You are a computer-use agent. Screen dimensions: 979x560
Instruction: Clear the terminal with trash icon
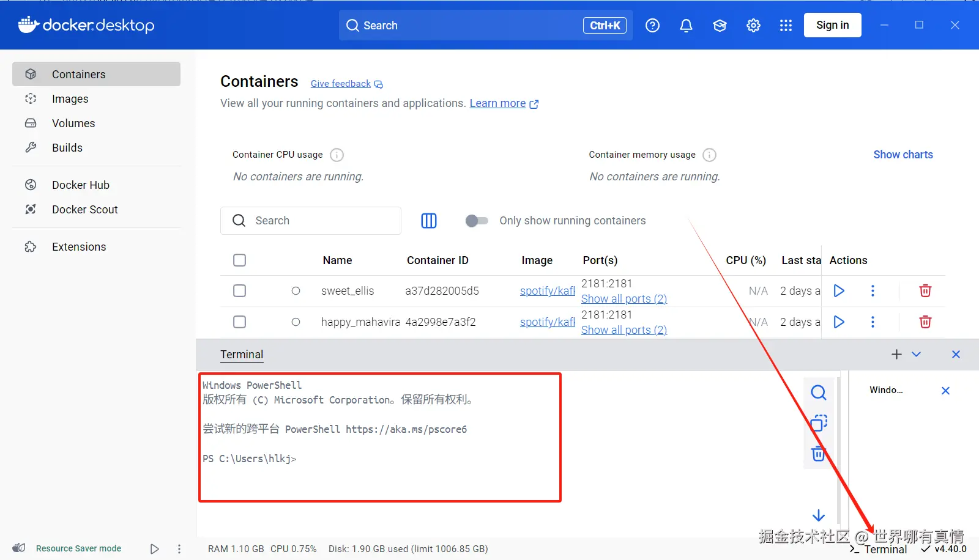[x=818, y=454]
